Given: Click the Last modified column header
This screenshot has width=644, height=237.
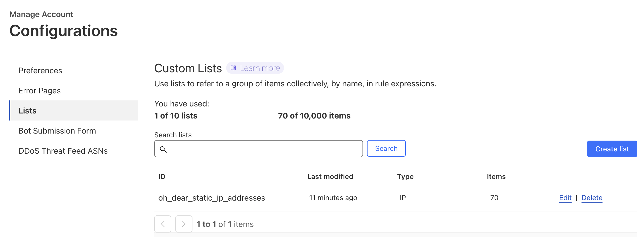Looking at the screenshot, I should point(330,177).
